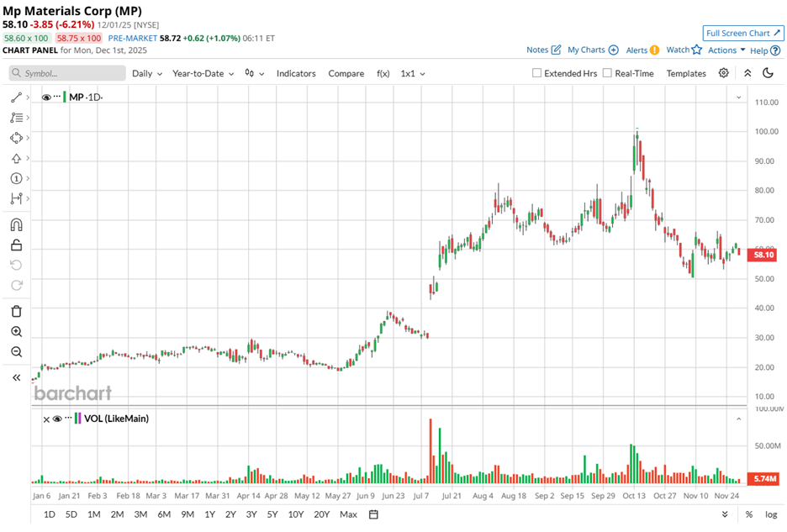This screenshot has width=787, height=532.
Task: Select the arrow marker tool
Action: tap(16, 159)
